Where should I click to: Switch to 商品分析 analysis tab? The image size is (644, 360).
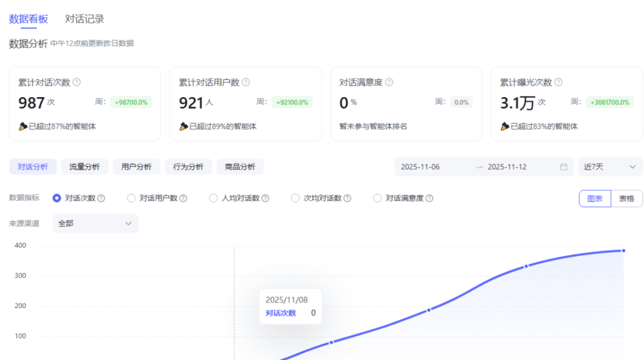[x=240, y=167]
